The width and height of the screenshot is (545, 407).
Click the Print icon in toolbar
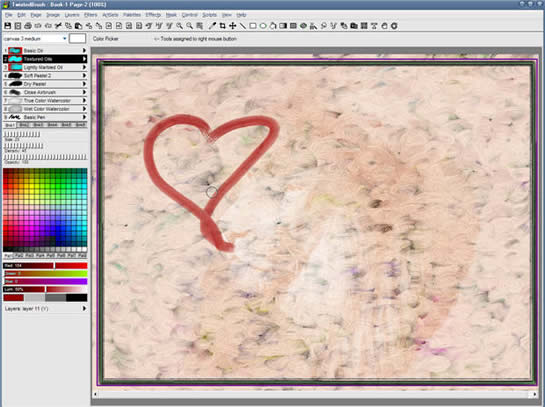point(28,26)
